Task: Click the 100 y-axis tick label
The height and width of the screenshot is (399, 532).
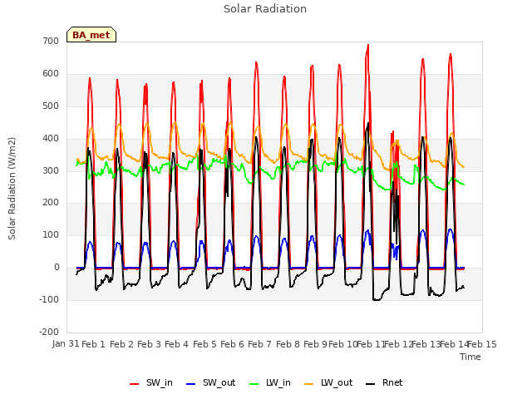Action: (51, 234)
